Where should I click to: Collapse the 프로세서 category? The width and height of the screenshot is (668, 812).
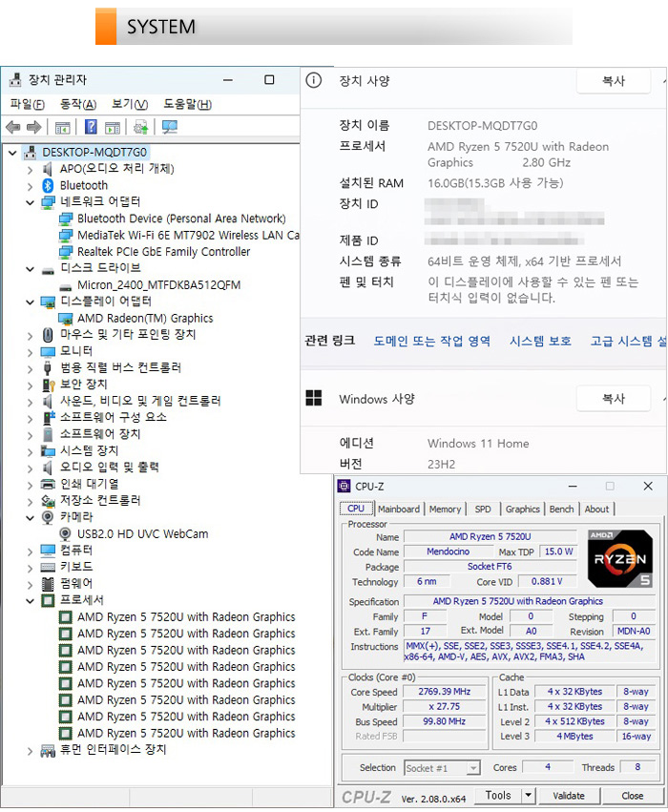(30, 601)
